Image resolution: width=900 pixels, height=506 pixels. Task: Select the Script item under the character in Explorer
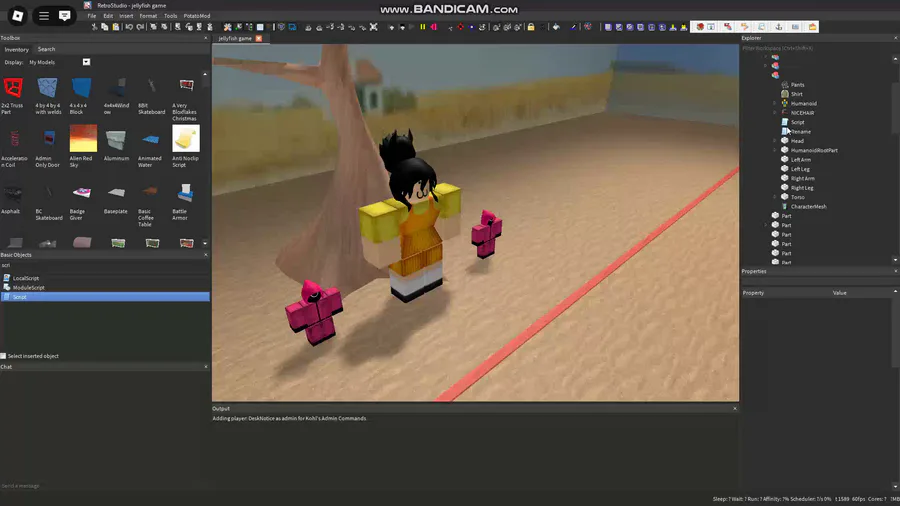click(x=797, y=122)
